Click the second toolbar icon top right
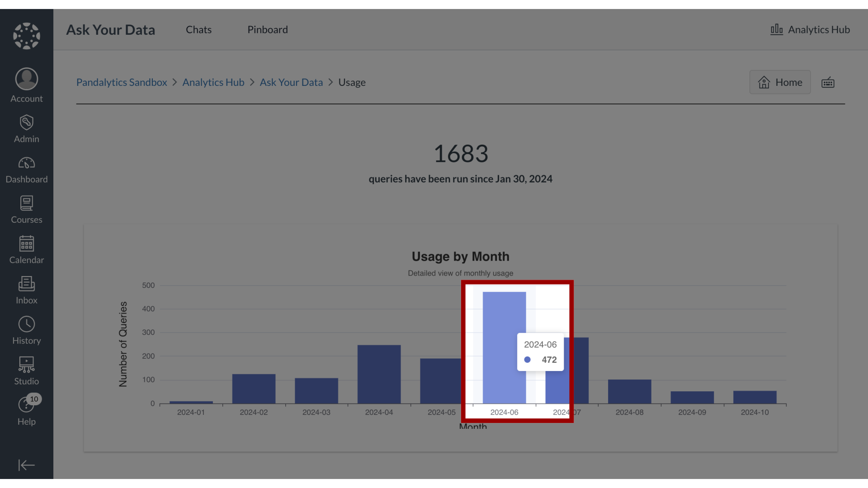868x488 pixels. 827,82
